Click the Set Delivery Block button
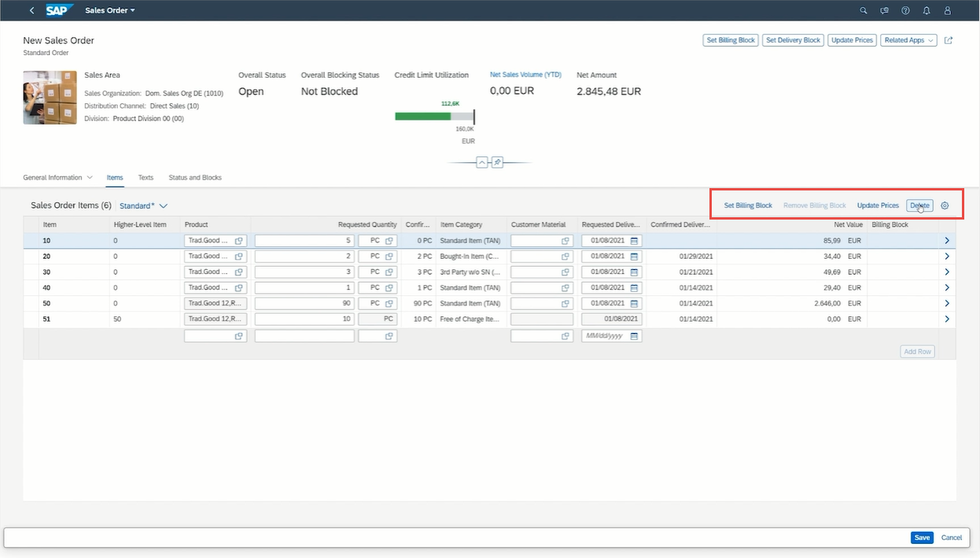 pos(793,39)
